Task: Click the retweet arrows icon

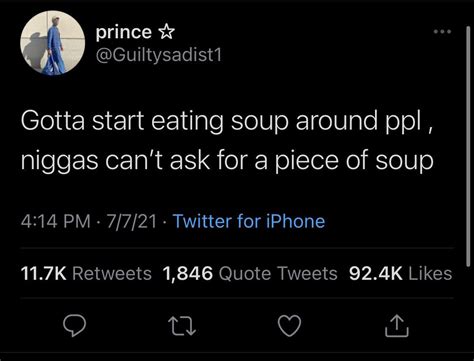Action: click(182, 326)
